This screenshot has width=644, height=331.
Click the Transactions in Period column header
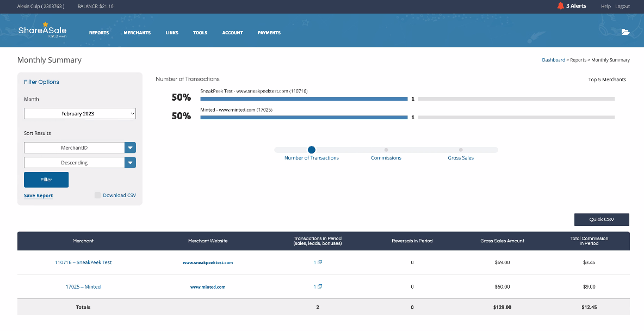coord(318,241)
